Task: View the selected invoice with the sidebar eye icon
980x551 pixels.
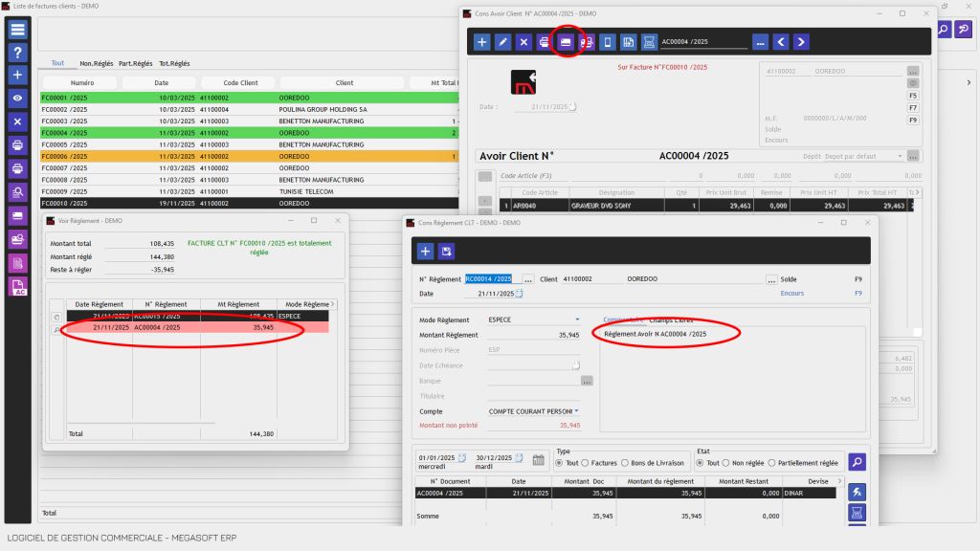Action: 17,99
